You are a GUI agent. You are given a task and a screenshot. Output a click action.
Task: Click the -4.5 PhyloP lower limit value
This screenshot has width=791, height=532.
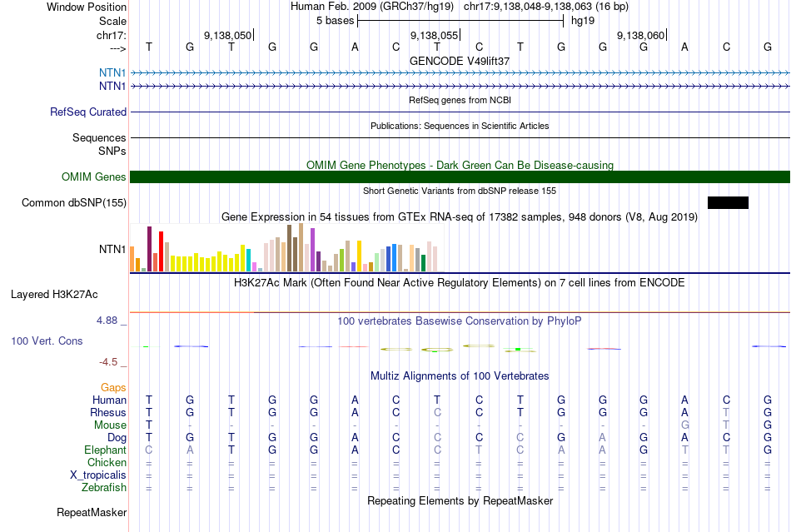point(108,362)
